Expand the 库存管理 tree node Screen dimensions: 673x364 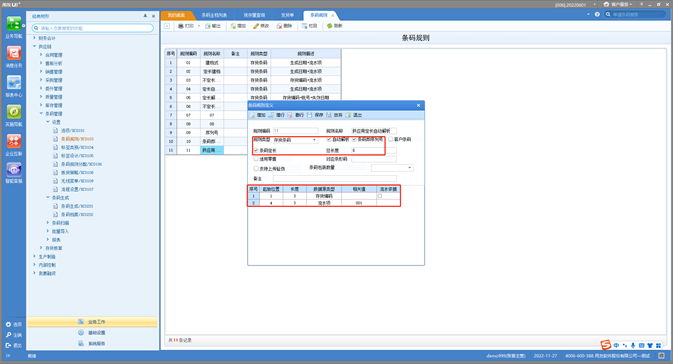point(41,105)
